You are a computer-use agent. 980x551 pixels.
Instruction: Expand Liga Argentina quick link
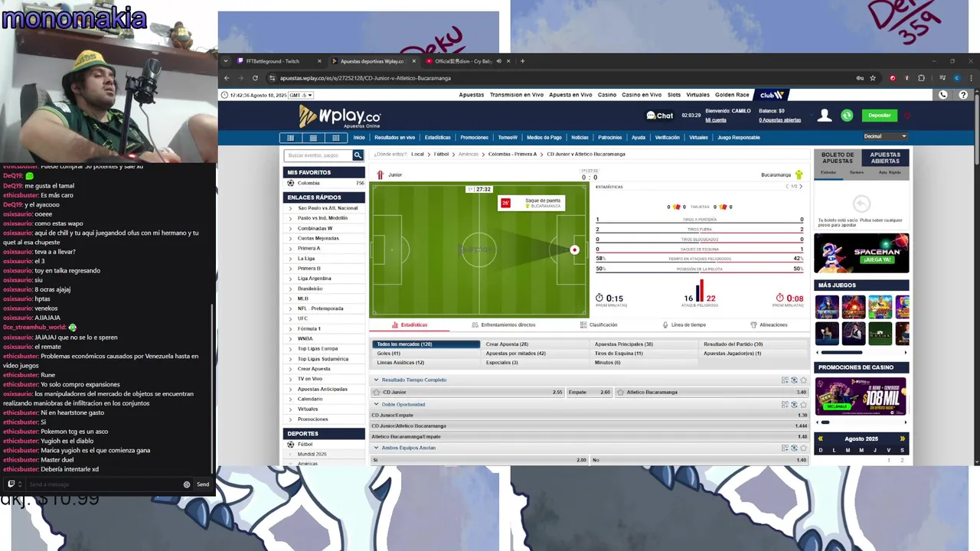(291, 279)
